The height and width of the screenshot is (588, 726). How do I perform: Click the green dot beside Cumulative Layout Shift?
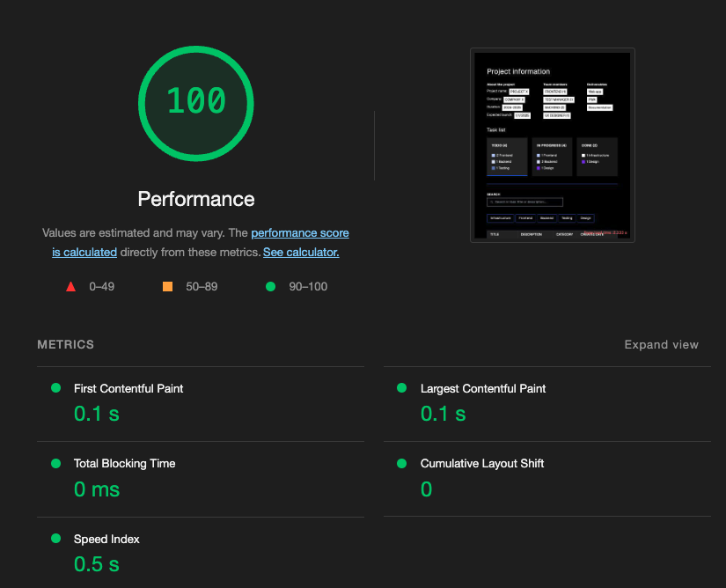[402, 463]
